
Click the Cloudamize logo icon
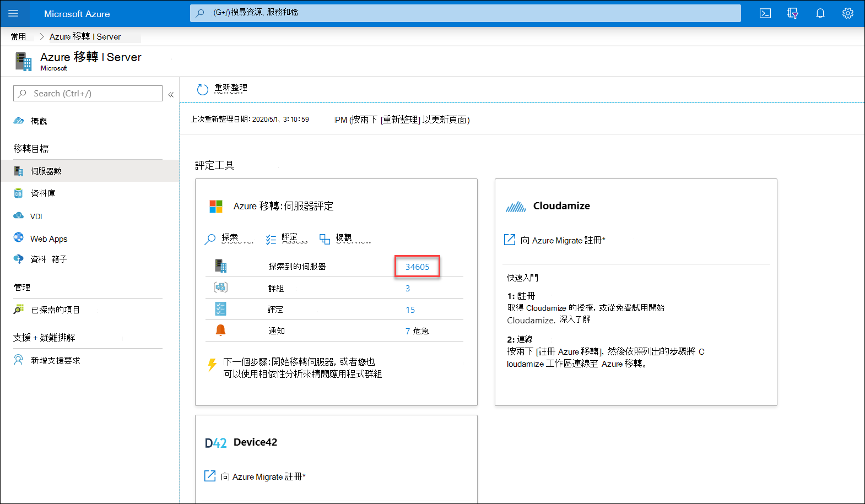coord(516,207)
